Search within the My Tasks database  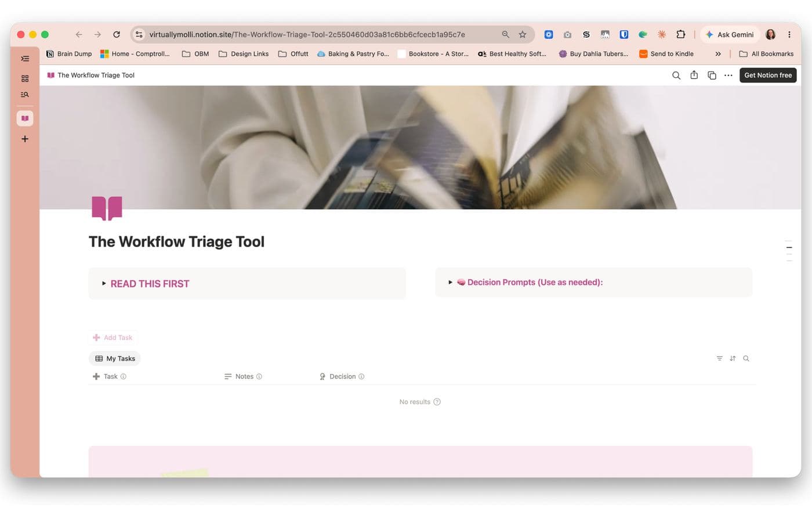(746, 359)
